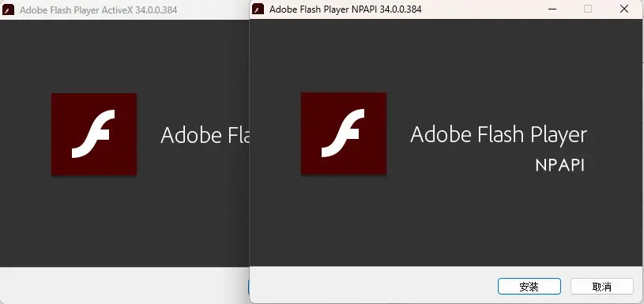This screenshot has width=644, height=304.
Task: Click the 安装 install button
Action: (529, 287)
